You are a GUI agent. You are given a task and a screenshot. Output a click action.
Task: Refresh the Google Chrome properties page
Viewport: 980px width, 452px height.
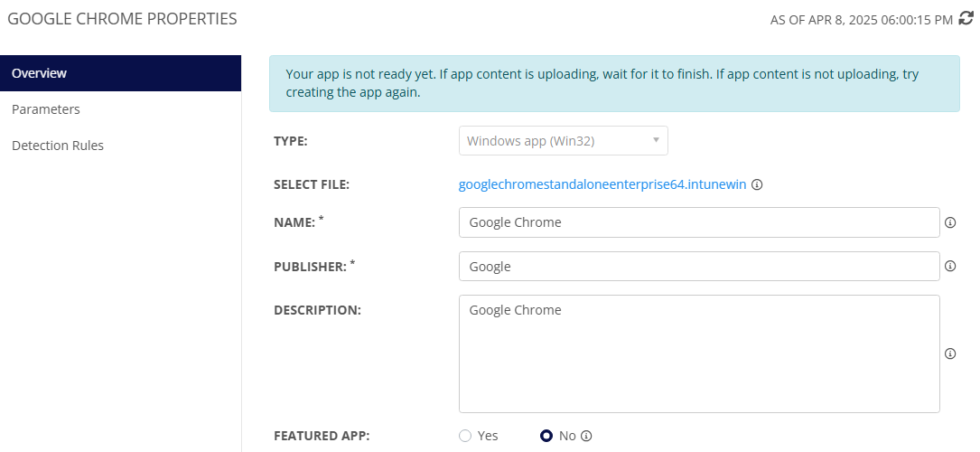coord(966,18)
